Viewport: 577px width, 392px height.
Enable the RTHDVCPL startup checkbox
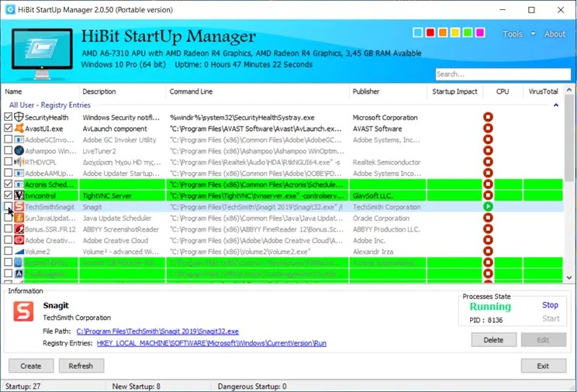pos(8,161)
